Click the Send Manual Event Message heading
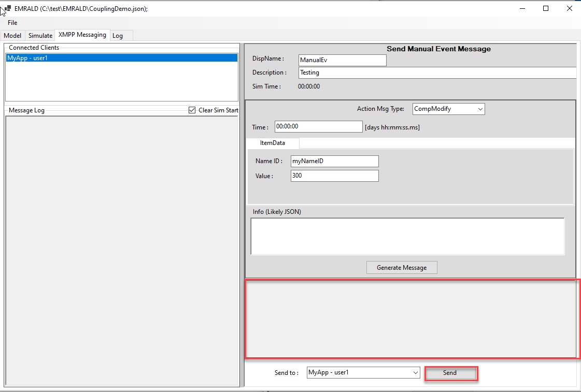This screenshot has height=392, width=581. tap(438, 49)
